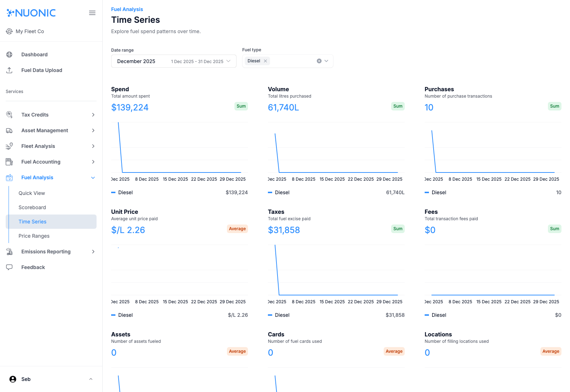Open the Seb user account menu
The width and height of the screenshot is (570, 392).
click(51, 379)
